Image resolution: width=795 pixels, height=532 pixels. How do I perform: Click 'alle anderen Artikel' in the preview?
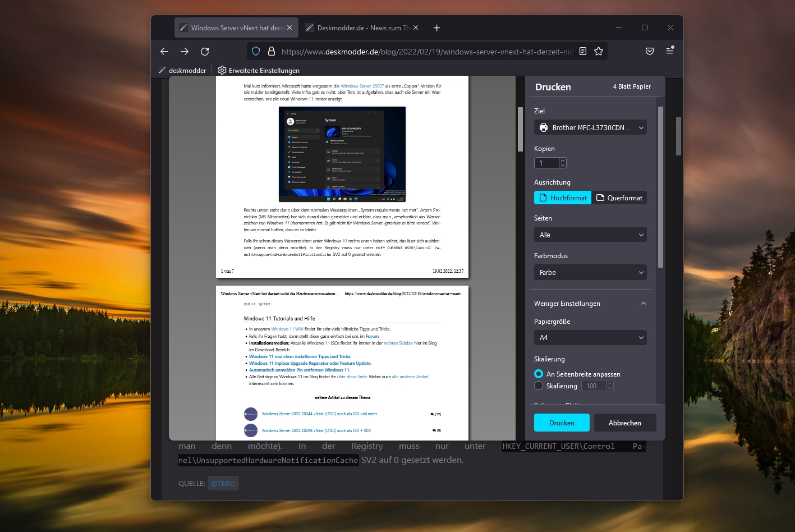pos(410,377)
